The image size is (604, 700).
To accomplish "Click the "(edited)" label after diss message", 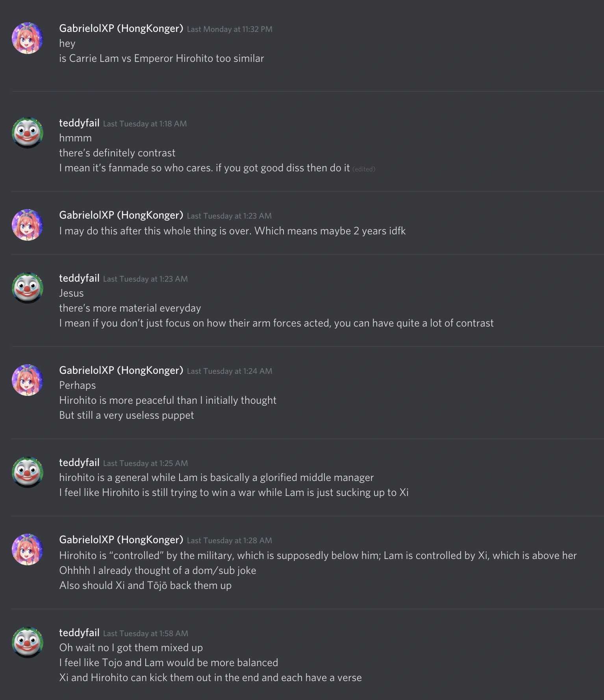I will [x=364, y=169].
